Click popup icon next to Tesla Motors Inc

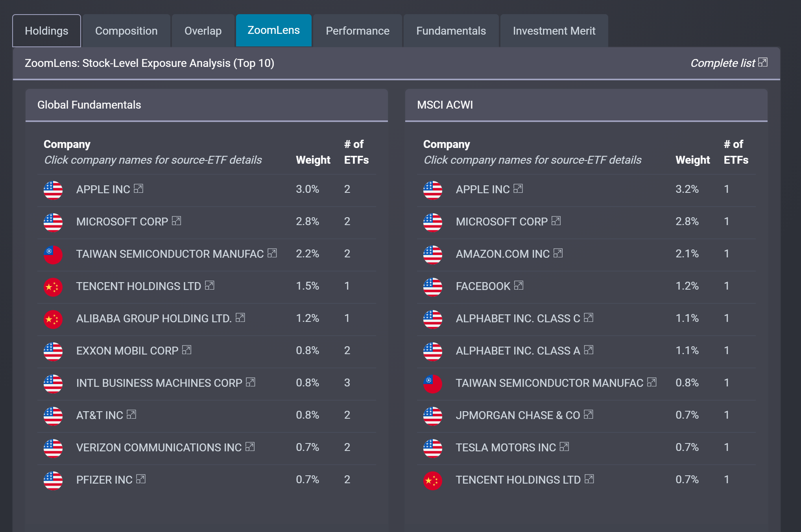pyautogui.click(x=564, y=447)
